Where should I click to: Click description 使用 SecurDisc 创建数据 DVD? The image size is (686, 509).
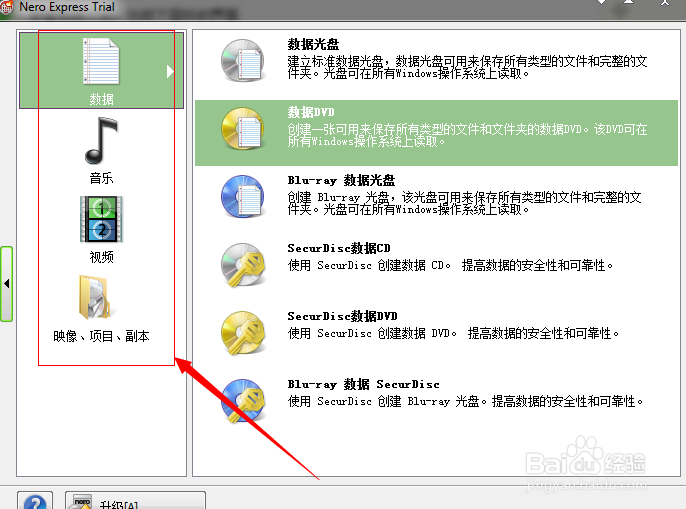pyautogui.click(x=453, y=333)
